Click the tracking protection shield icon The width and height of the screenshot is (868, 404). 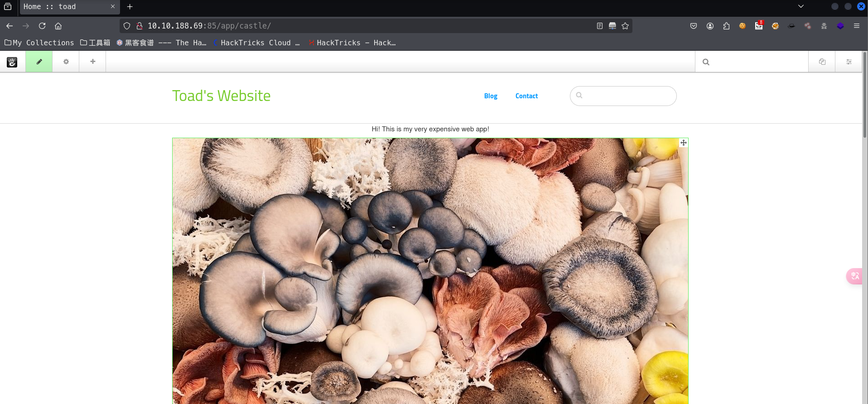point(127,26)
